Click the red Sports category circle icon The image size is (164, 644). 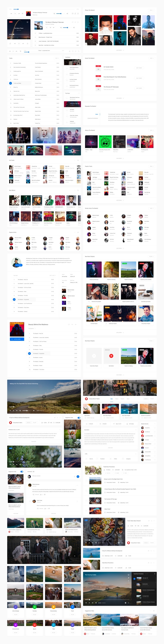[34, 625]
